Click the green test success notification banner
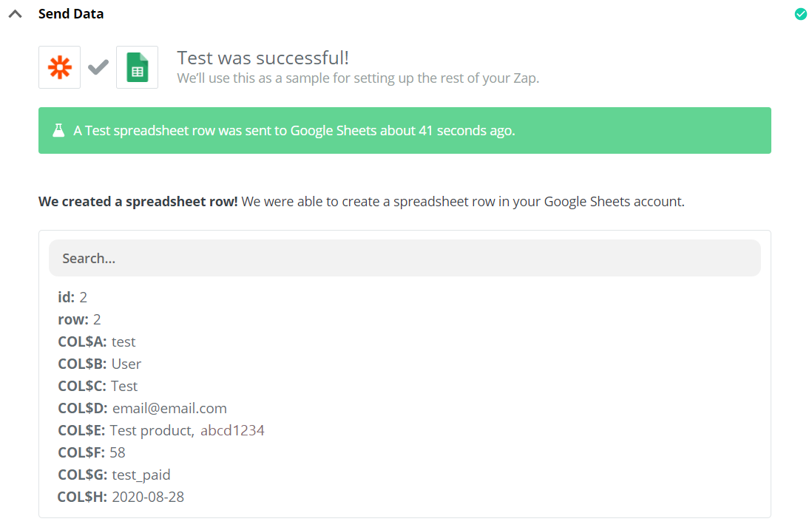The width and height of the screenshot is (812, 530). pyautogui.click(x=405, y=131)
